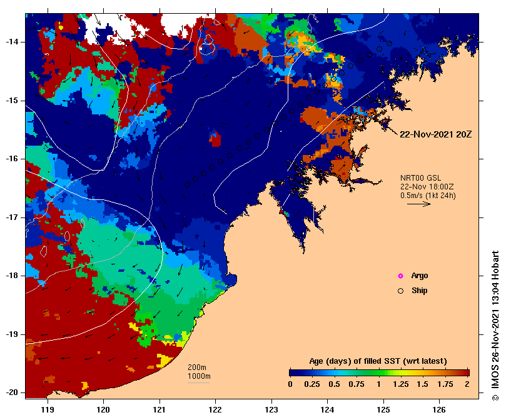Click the '200m' depth contour label
The image size is (506, 420).
point(197,367)
